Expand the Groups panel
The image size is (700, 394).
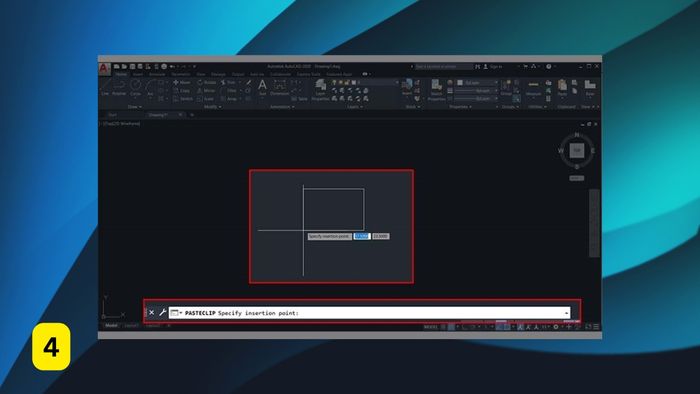[509, 107]
